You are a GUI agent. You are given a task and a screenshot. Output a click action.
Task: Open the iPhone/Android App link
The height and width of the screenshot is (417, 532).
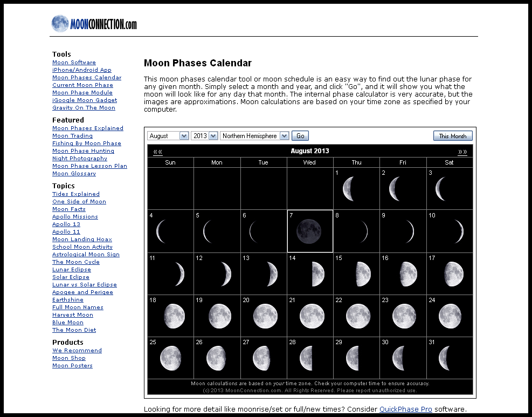click(x=82, y=70)
